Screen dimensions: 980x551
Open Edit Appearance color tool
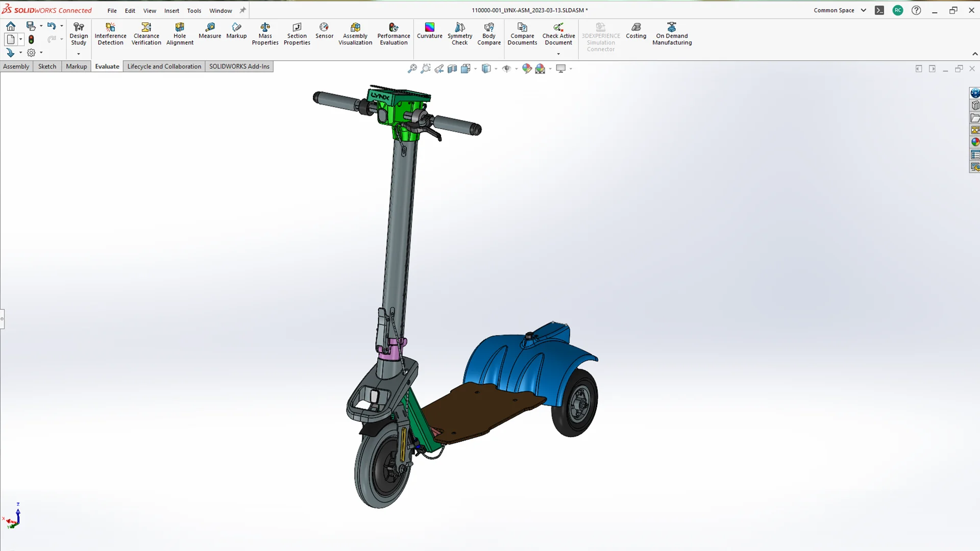[x=527, y=68]
